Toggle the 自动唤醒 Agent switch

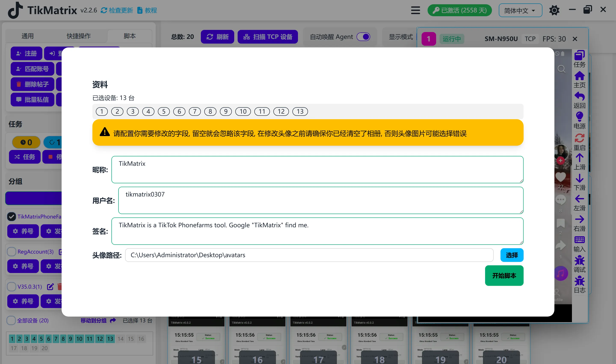pos(363,37)
